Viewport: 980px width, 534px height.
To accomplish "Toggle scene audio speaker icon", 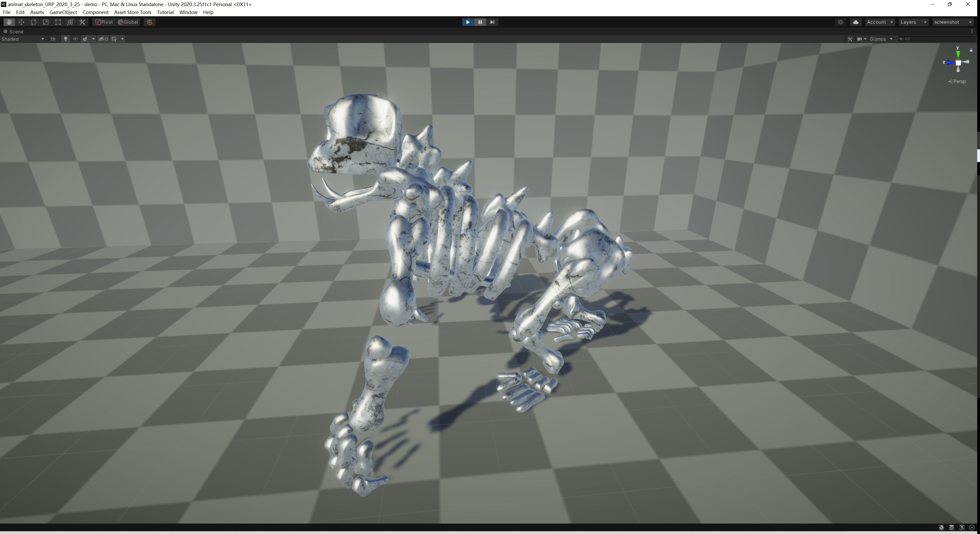I will click(x=75, y=39).
